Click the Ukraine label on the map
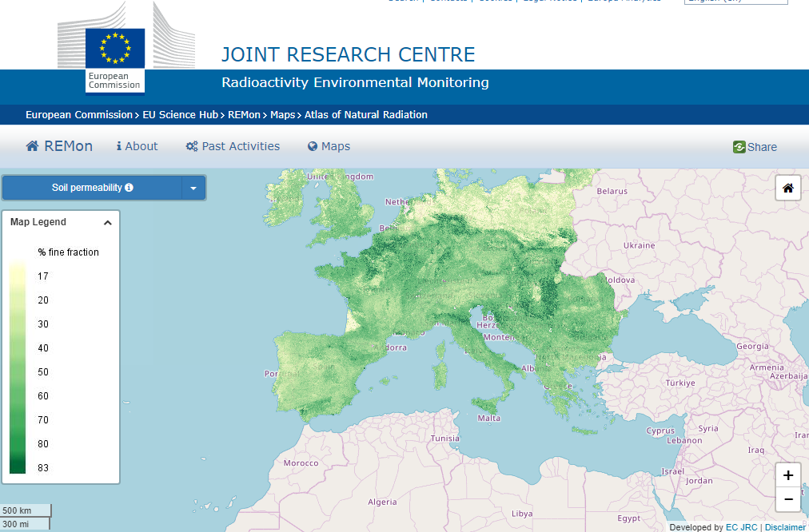The height and width of the screenshot is (532, 809). coord(639,245)
